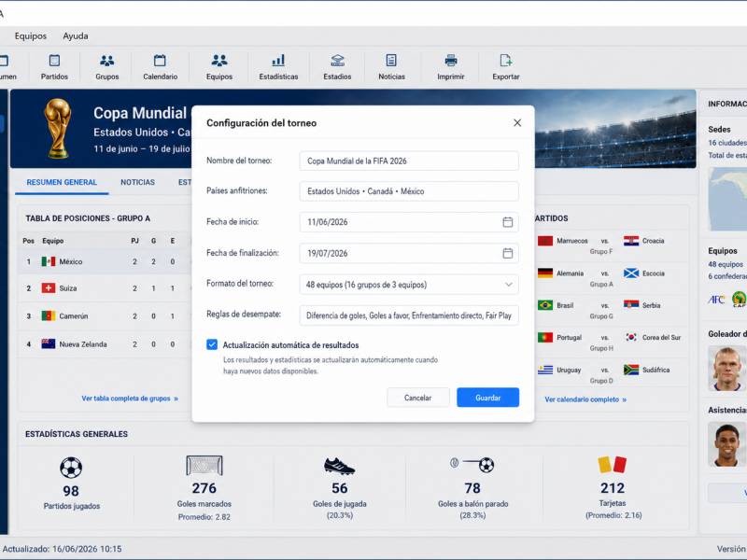Click the Marruecos vs. Croacia match
The width and height of the screenshot is (747, 560).
611,245
